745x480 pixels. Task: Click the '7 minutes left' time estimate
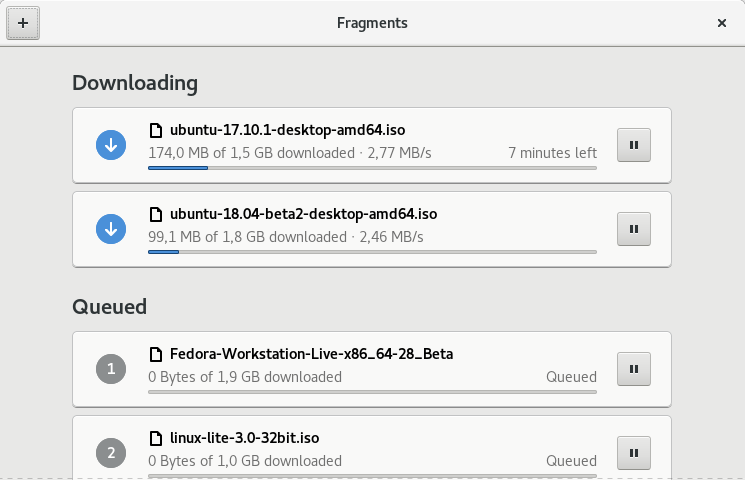point(553,153)
